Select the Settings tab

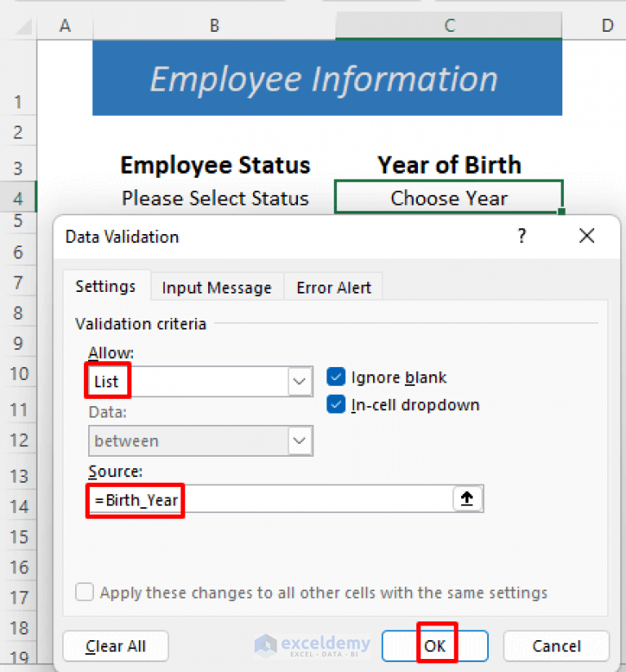[x=106, y=286]
